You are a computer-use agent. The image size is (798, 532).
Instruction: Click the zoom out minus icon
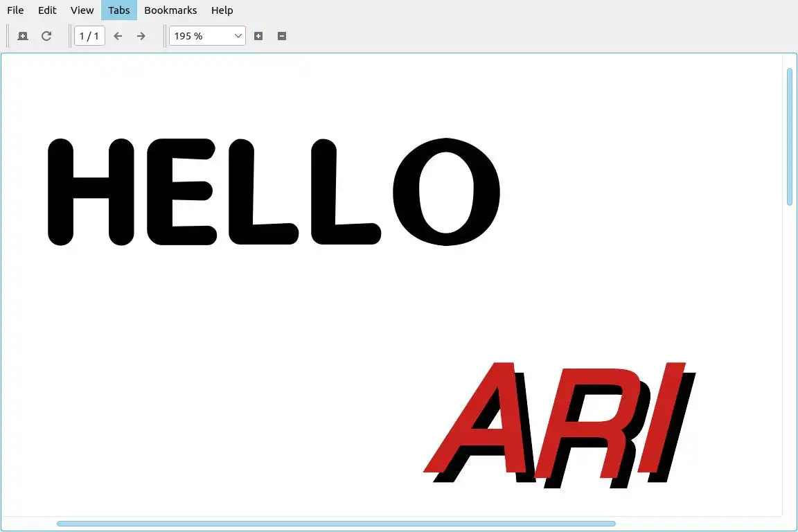pyautogui.click(x=282, y=36)
